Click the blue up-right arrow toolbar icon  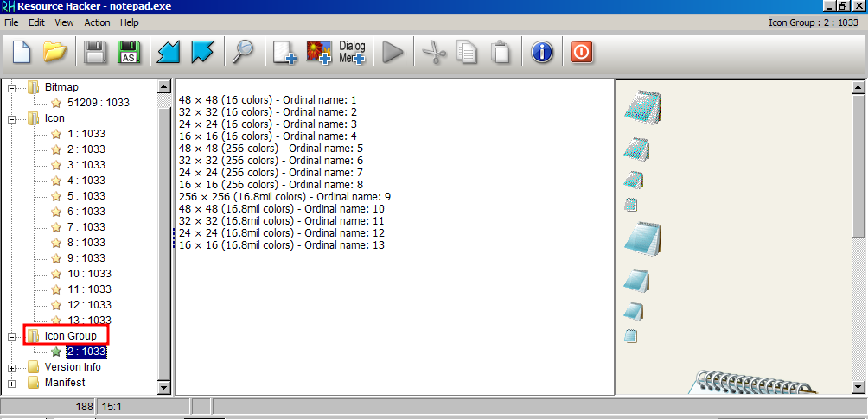point(202,53)
